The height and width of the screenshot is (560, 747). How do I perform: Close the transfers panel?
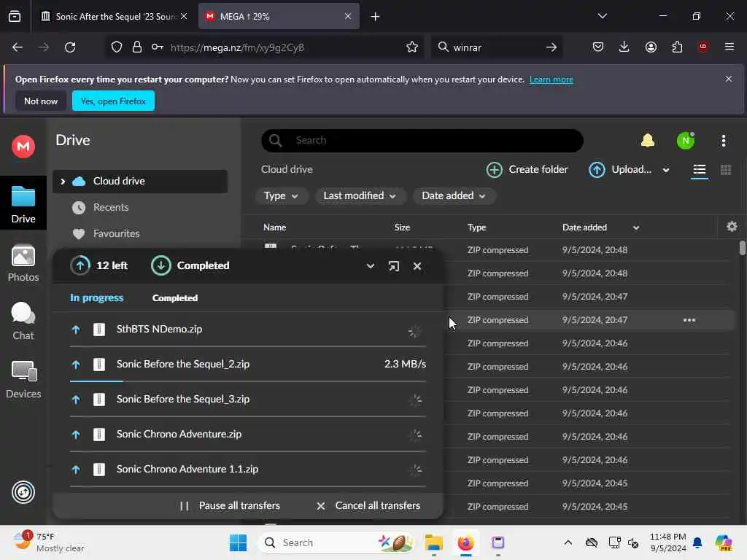tap(417, 266)
